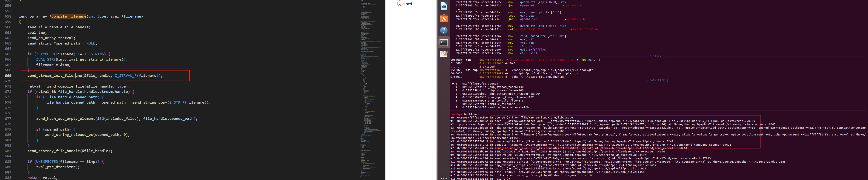Viewport: 868px width, 180px height.
Task: Open the Help icon in dock
Action: click(444, 31)
